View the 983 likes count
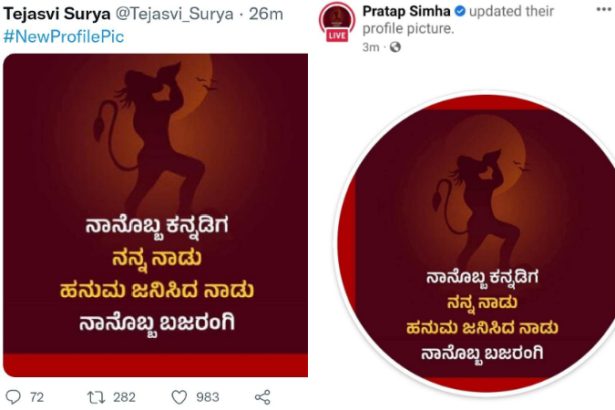This screenshot has width=615, height=410. pyautogui.click(x=207, y=397)
